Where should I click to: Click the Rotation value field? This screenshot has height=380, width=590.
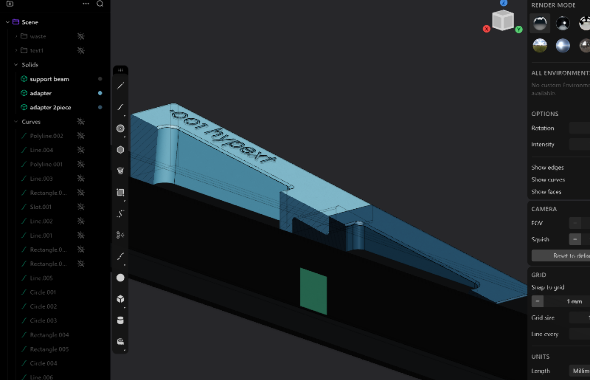coord(579,128)
